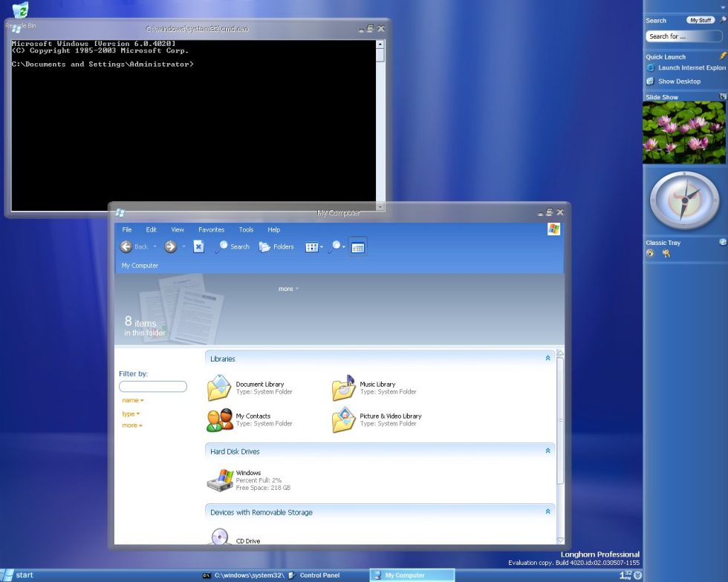This screenshot has width=728, height=582.
Task: Click the My Stuff button in sidebar
Action: click(x=700, y=20)
